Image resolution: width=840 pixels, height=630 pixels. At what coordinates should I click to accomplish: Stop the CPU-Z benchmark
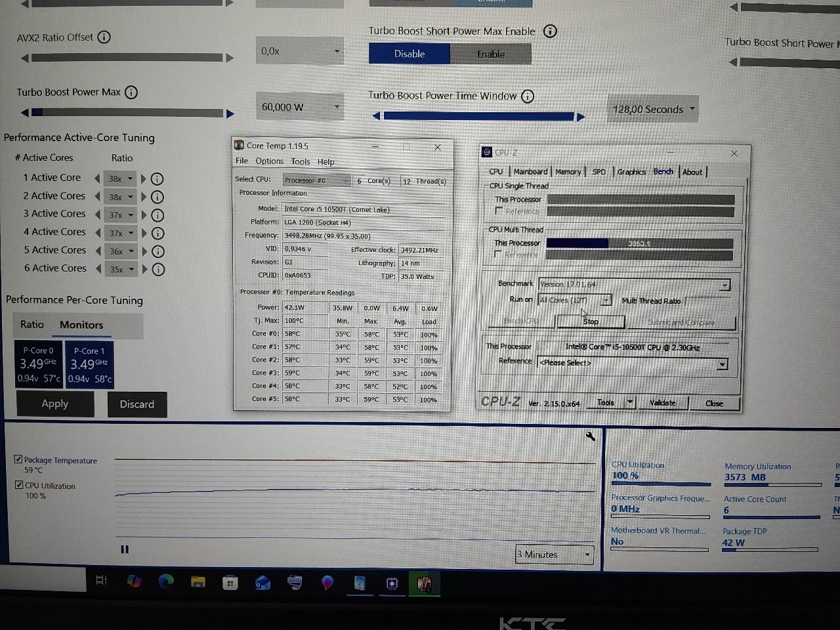click(591, 322)
